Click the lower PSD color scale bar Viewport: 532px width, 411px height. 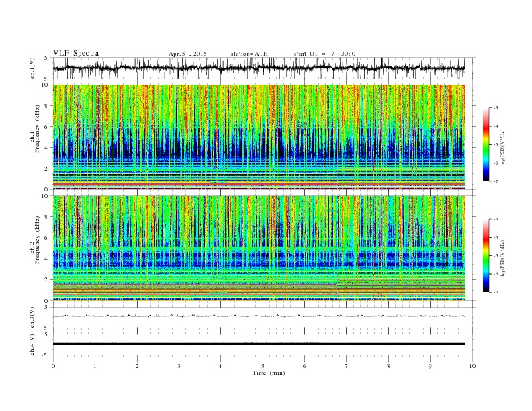(486, 256)
